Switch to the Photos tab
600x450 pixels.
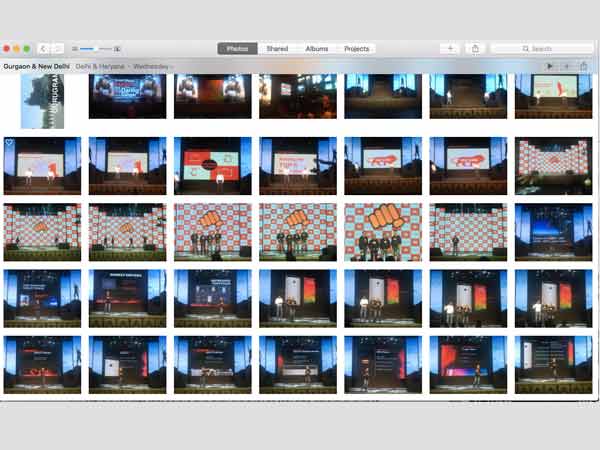[x=237, y=48]
